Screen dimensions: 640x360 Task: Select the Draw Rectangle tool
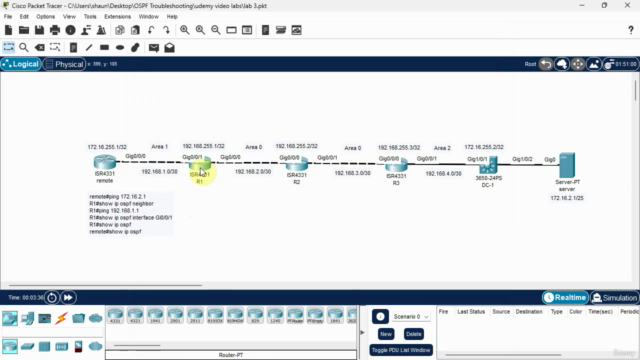point(104,47)
